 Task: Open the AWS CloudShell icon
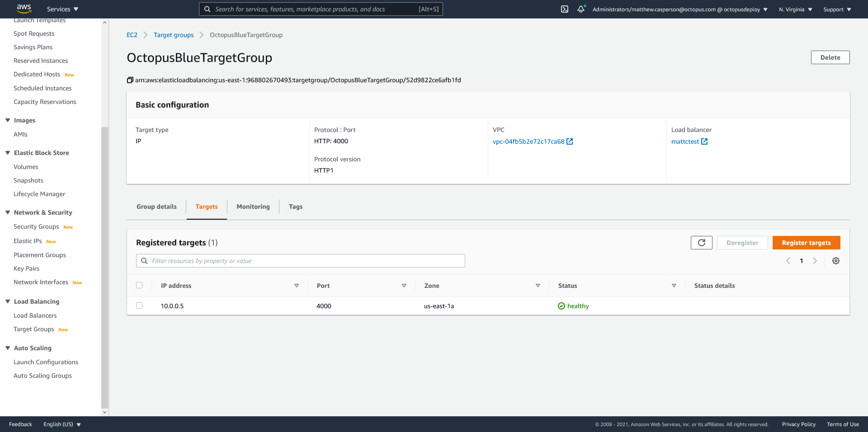coord(565,9)
